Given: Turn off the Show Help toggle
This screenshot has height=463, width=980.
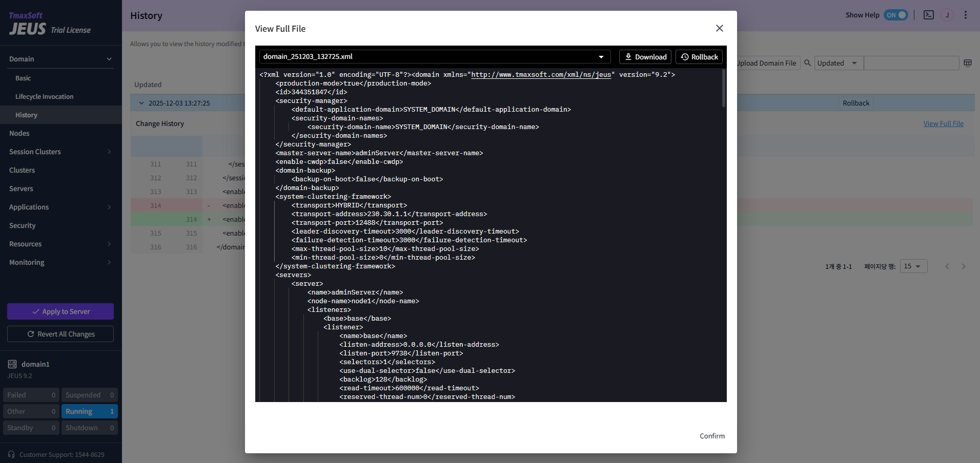Looking at the screenshot, I should [x=896, y=15].
